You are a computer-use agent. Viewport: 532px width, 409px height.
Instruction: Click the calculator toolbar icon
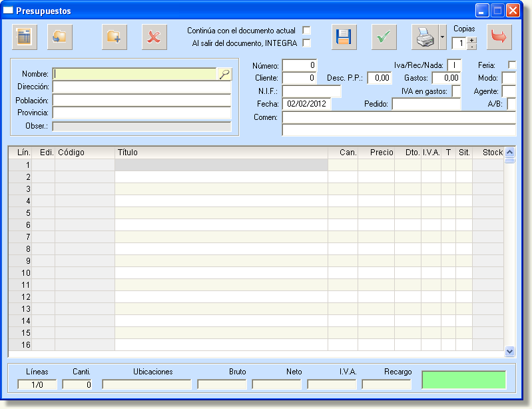(25, 37)
